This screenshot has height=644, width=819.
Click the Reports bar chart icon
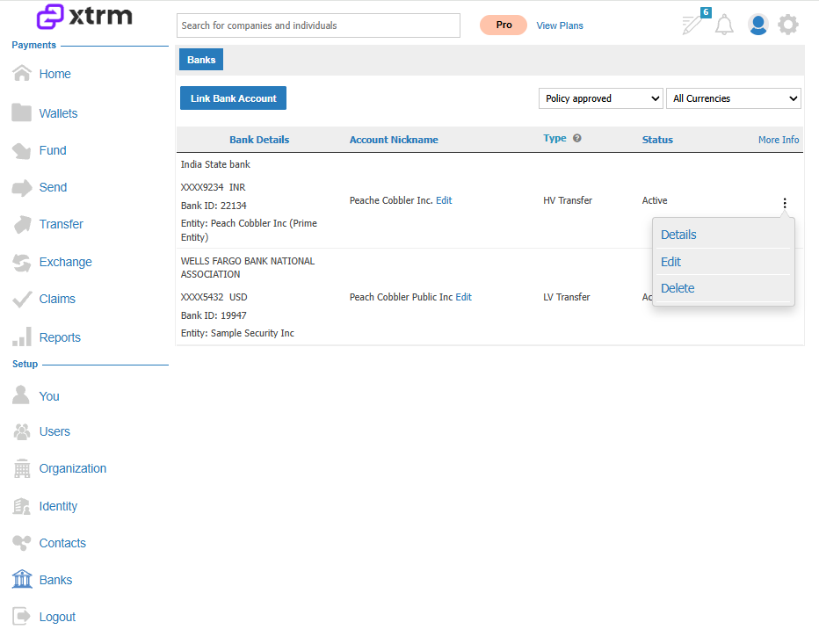click(22, 336)
